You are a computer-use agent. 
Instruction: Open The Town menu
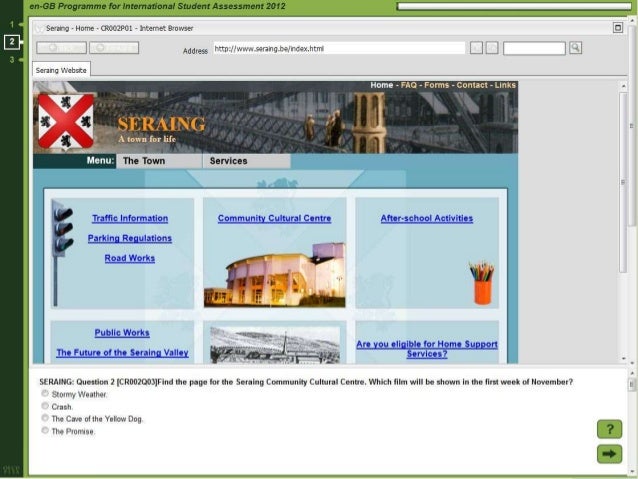click(x=159, y=161)
